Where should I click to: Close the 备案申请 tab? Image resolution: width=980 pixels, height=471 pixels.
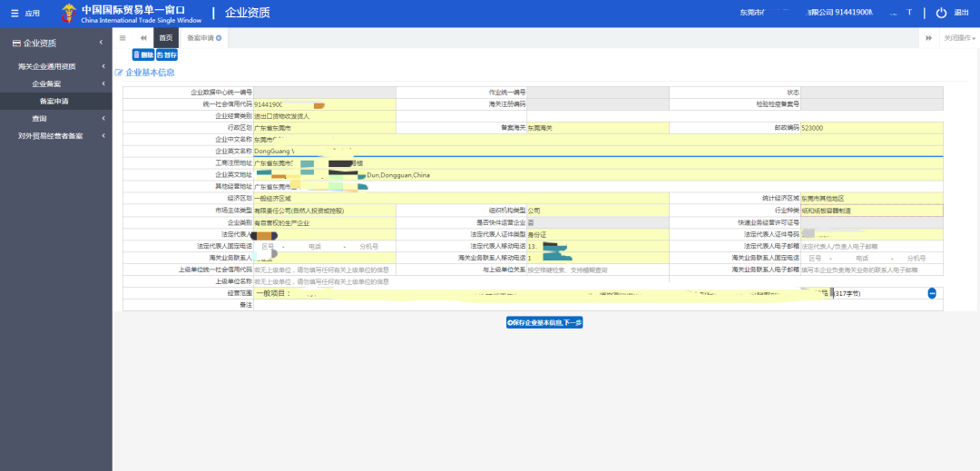pyautogui.click(x=219, y=38)
